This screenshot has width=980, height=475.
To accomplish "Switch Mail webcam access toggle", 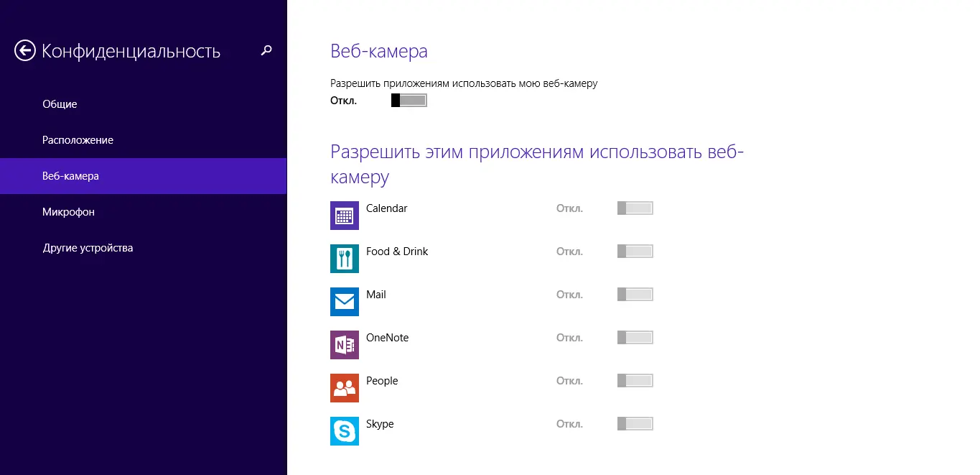I will tap(635, 295).
